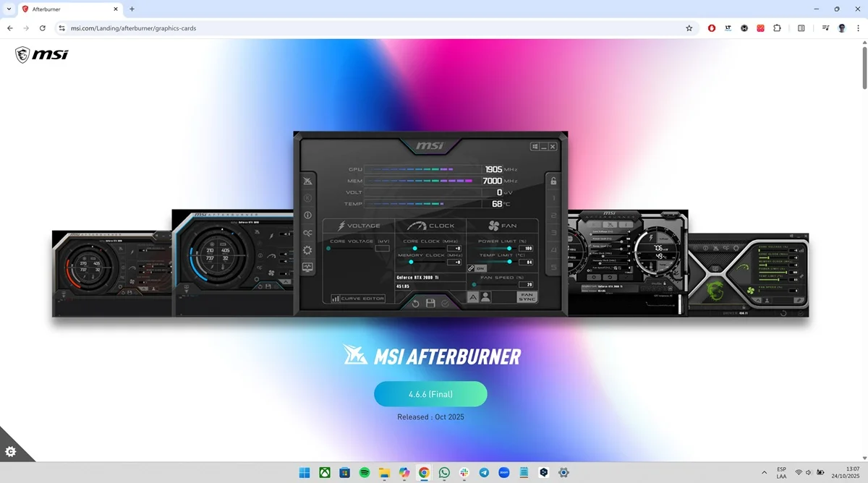
Task: Expand the tab search dropdown arrow
Action: (8, 9)
